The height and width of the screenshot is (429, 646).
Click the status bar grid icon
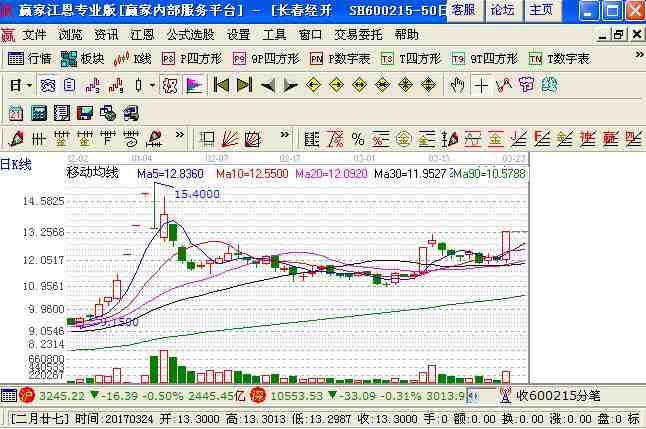(x=8, y=396)
